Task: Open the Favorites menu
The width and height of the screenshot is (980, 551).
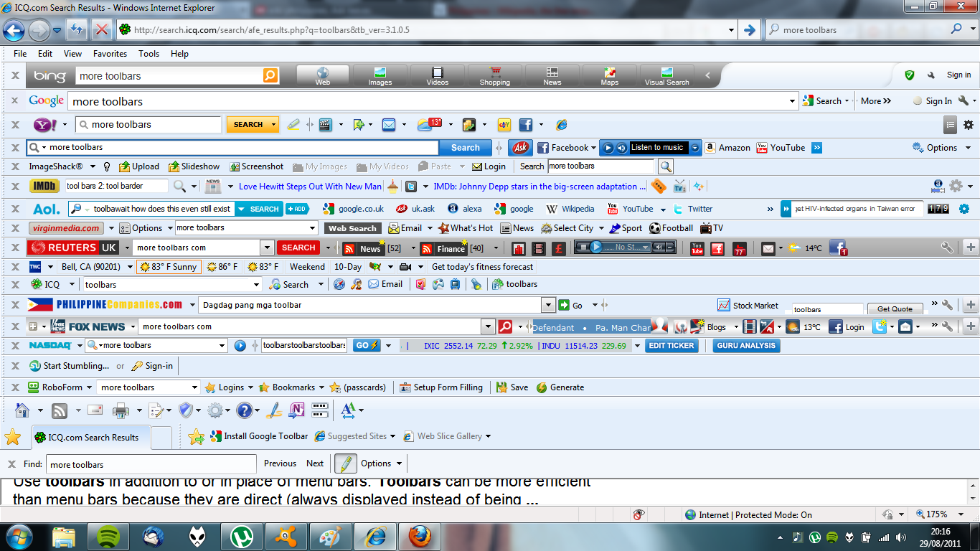Action: coord(110,54)
